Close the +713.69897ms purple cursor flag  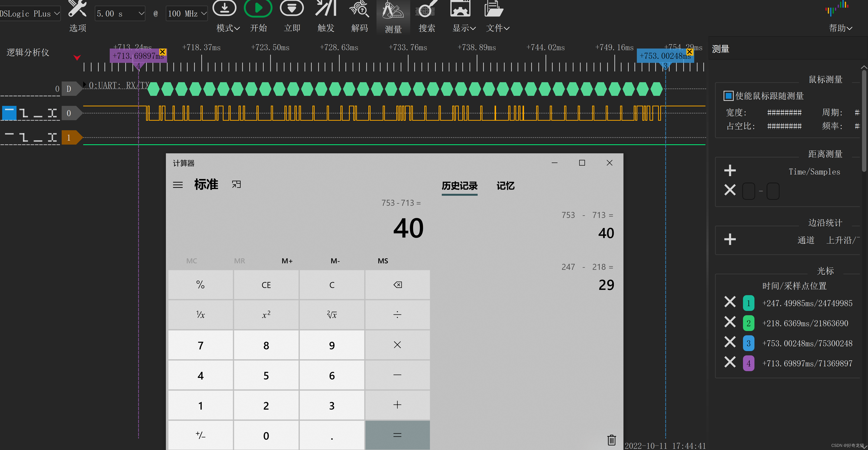[162, 52]
